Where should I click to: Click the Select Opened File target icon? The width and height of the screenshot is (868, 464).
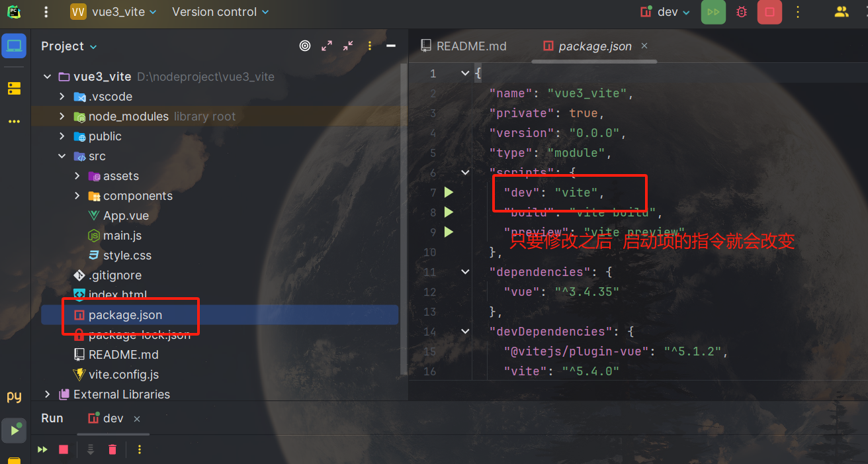[x=305, y=46]
